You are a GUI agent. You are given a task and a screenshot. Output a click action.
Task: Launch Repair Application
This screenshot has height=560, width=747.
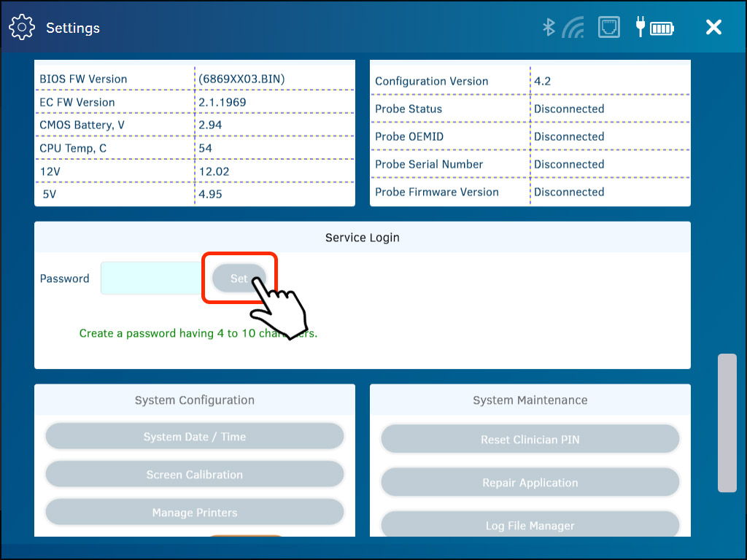(x=530, y=482)
